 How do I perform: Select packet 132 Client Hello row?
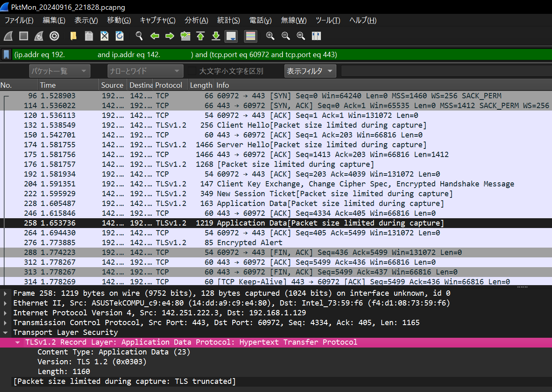[x=276, y=125]
